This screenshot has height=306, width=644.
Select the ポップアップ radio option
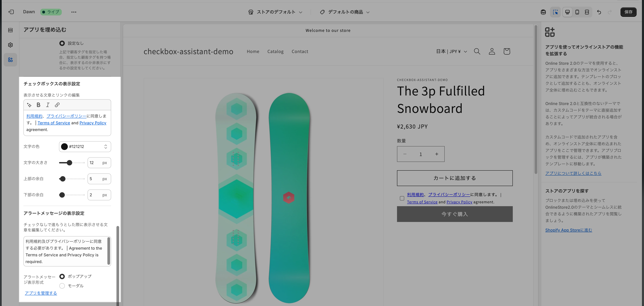pyautogui.click(x=62, y=276)
